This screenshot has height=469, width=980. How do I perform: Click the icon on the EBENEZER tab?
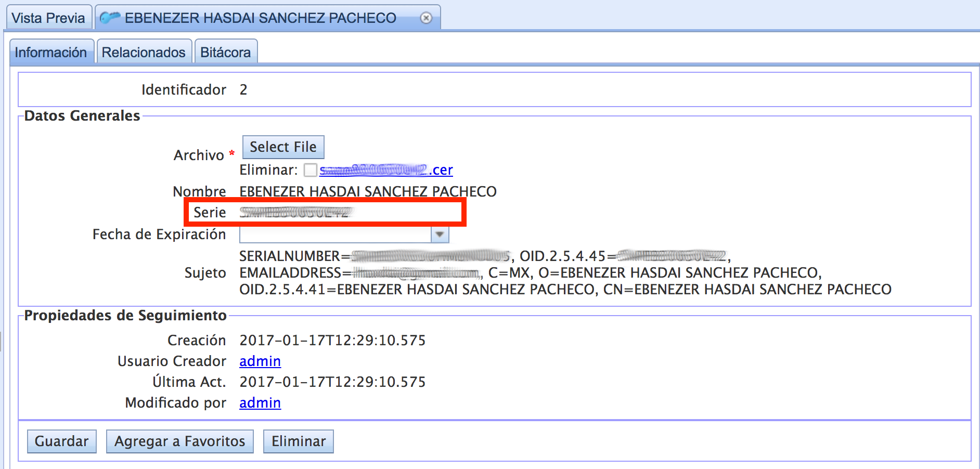110,18
